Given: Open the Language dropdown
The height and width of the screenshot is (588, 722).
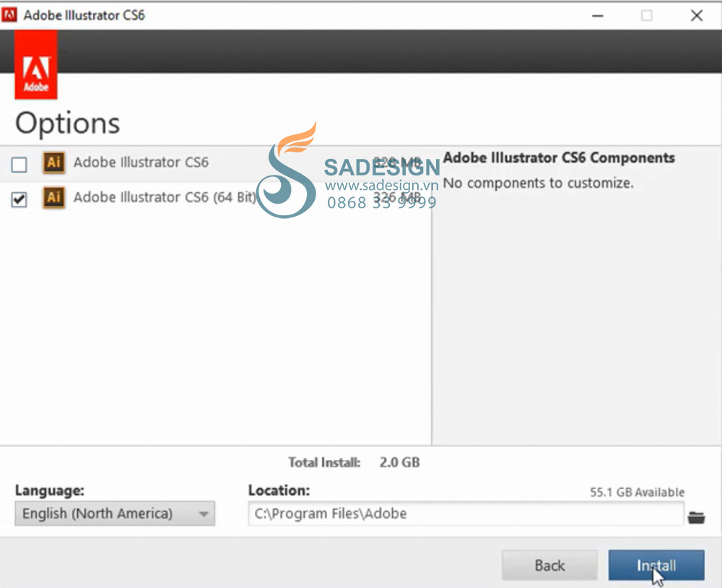Looking at the screenshot, I should tap(115, 514).
